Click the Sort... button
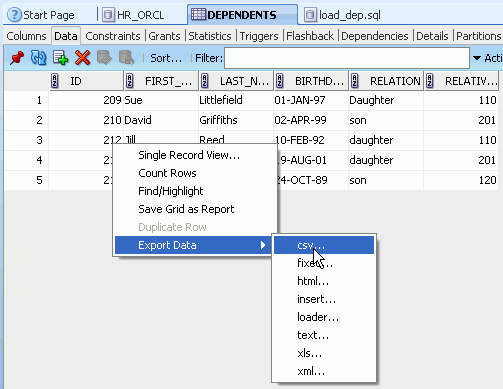Viewport: 503px width, 389px height. (x=166, y=58)
